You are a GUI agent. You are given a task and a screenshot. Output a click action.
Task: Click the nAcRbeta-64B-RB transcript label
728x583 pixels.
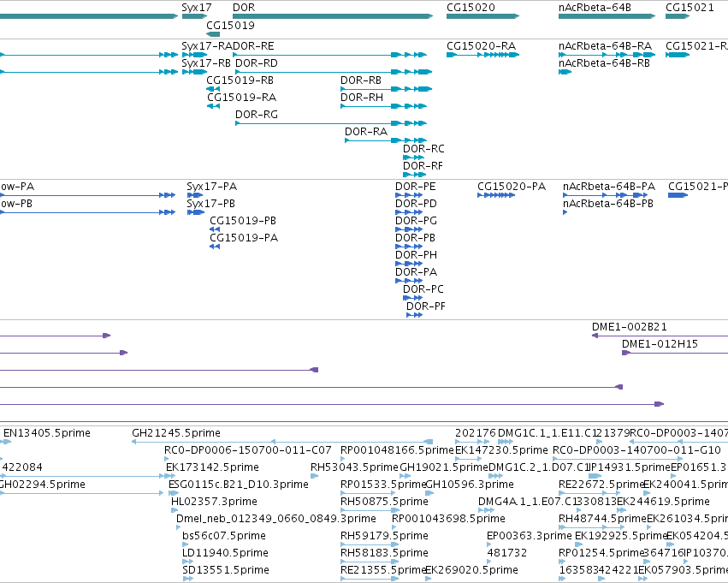coord(604,63)
